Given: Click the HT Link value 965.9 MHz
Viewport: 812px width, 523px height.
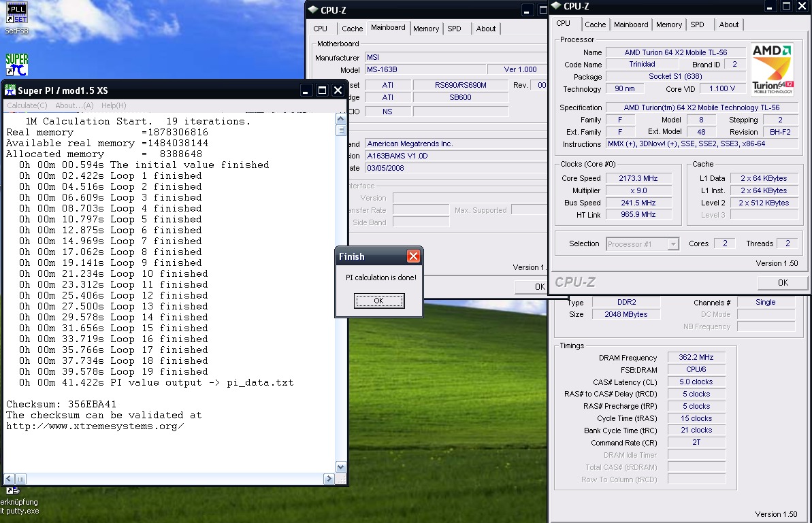Looking at the screenshot, I should click(x=638, y=214).
